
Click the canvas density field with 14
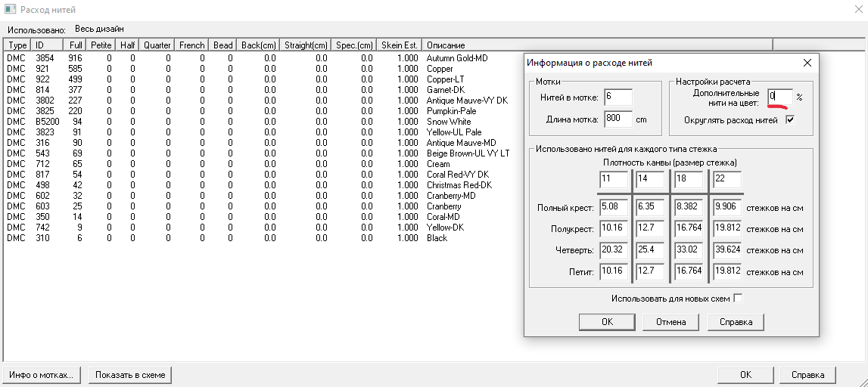(x=649, y=179)
